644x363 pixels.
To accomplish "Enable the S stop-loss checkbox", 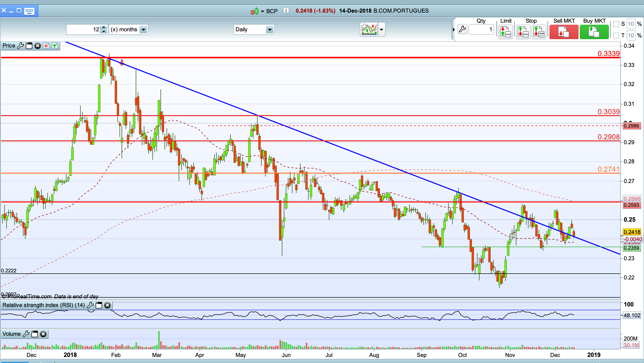I will (x=616, y=24).
